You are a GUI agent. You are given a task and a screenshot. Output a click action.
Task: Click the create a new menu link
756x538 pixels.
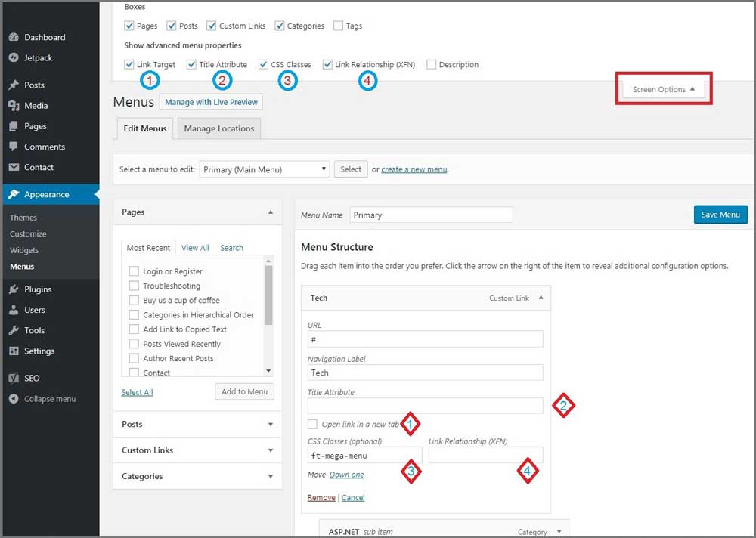(414, 169)
